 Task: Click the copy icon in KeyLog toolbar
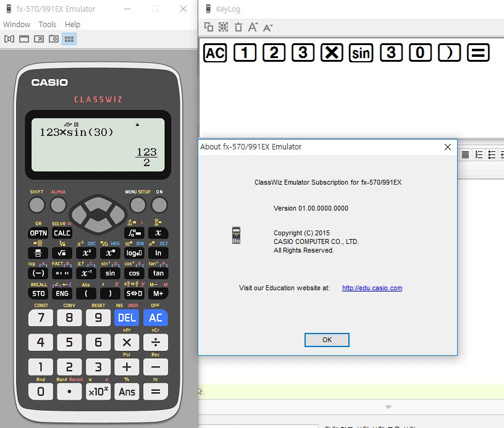click(209, 27)
